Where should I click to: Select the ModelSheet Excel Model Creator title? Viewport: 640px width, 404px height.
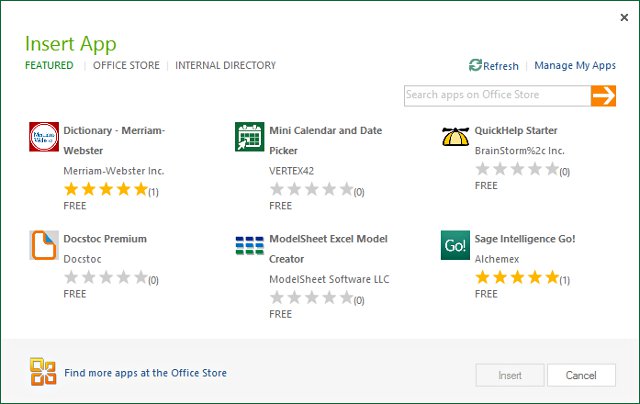pyautogui.click(x=328, y=249)
